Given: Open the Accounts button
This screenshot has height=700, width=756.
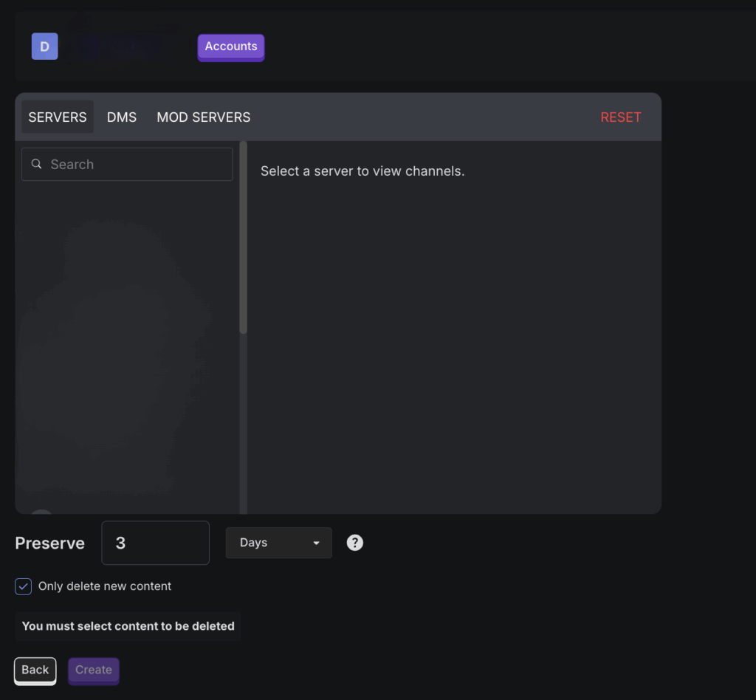Looking at the screenshot, I should pyautogui.click(x=231, y=47).
